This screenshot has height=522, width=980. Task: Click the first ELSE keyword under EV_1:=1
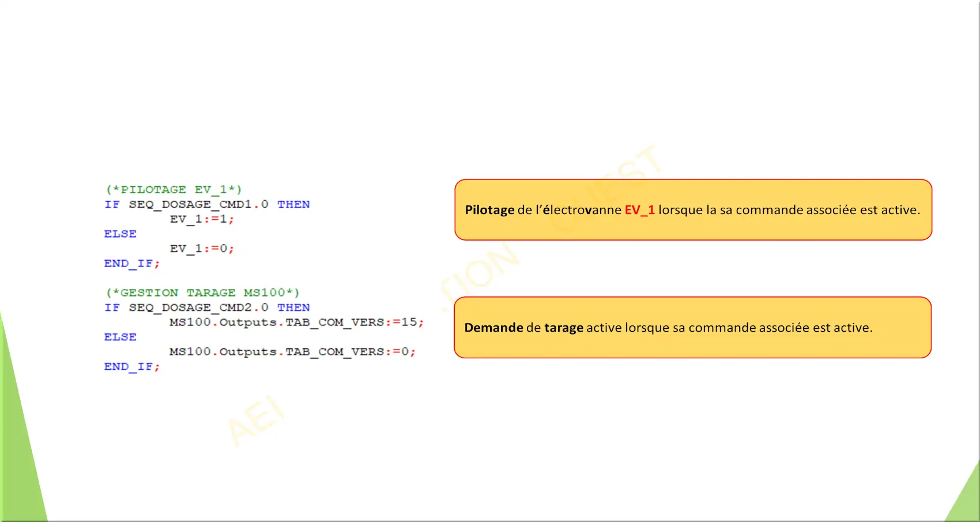pyautogui.click(x=120, y=234)
